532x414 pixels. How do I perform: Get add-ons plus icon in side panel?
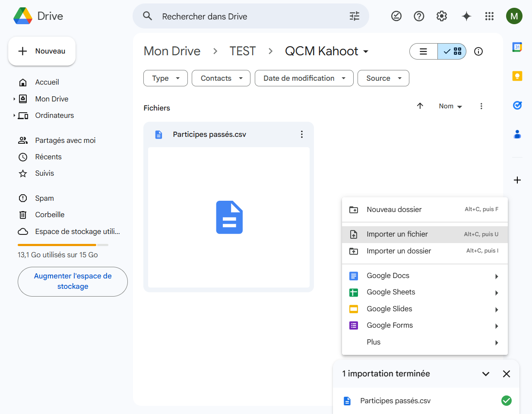tap(517, 180)
